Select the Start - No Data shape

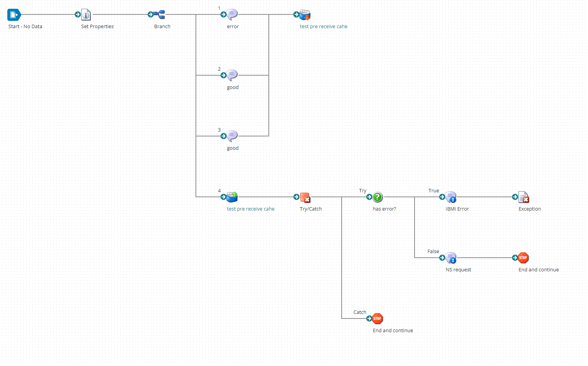click(x=14, y=14)
